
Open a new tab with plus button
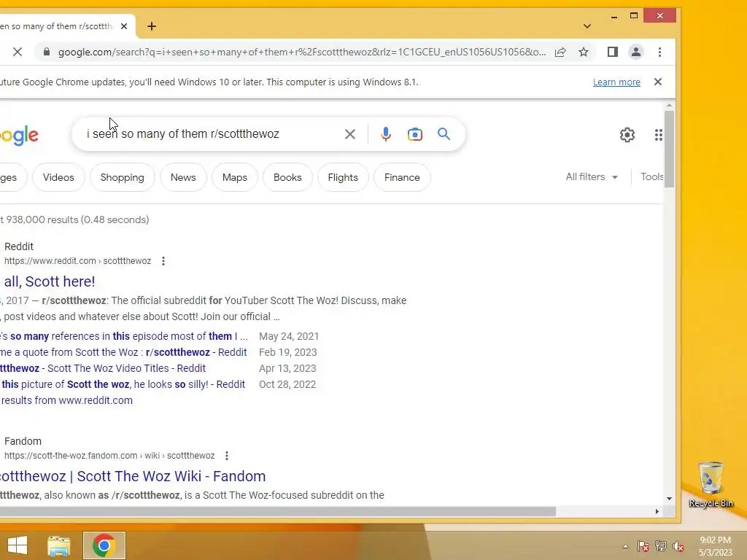pyautogui.click(x=152, y=26)
